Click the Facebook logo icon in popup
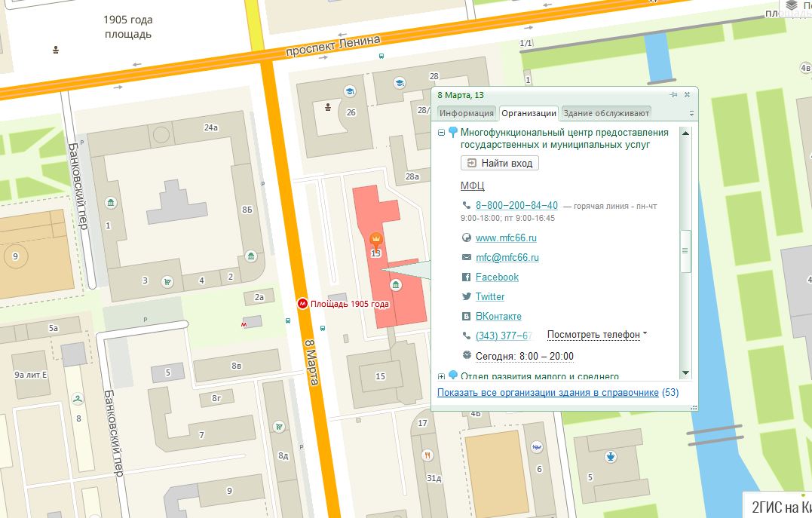The width and height of the screenshot is (812, 518). click(x=466, y=277)
